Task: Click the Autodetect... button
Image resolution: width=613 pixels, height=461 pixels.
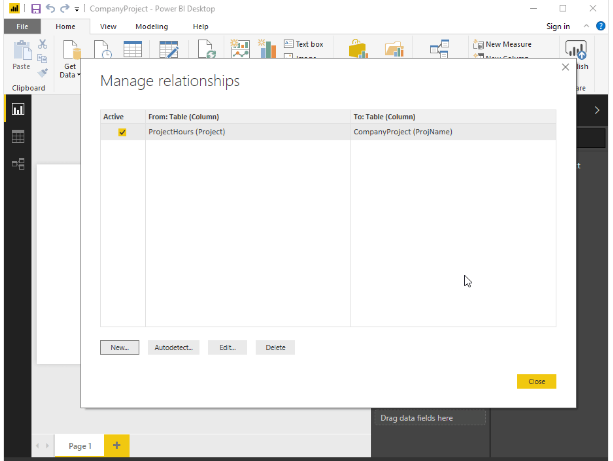Action: (x=174, y=347)
